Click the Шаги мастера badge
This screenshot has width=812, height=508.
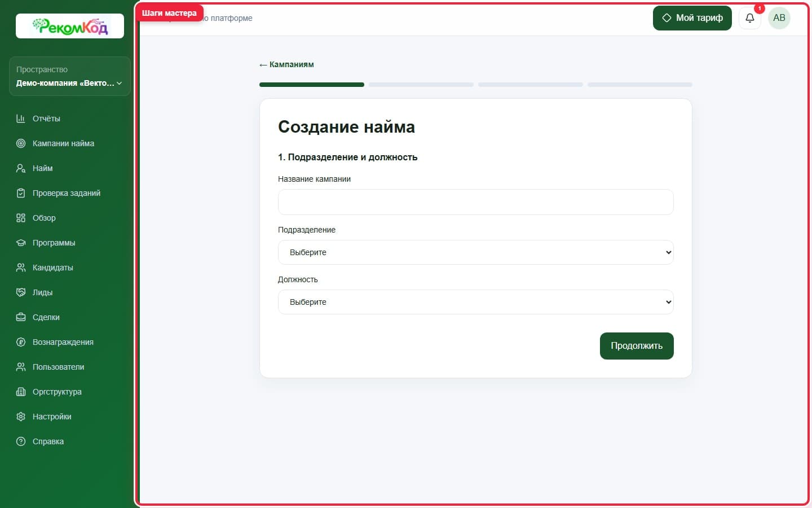169,13
